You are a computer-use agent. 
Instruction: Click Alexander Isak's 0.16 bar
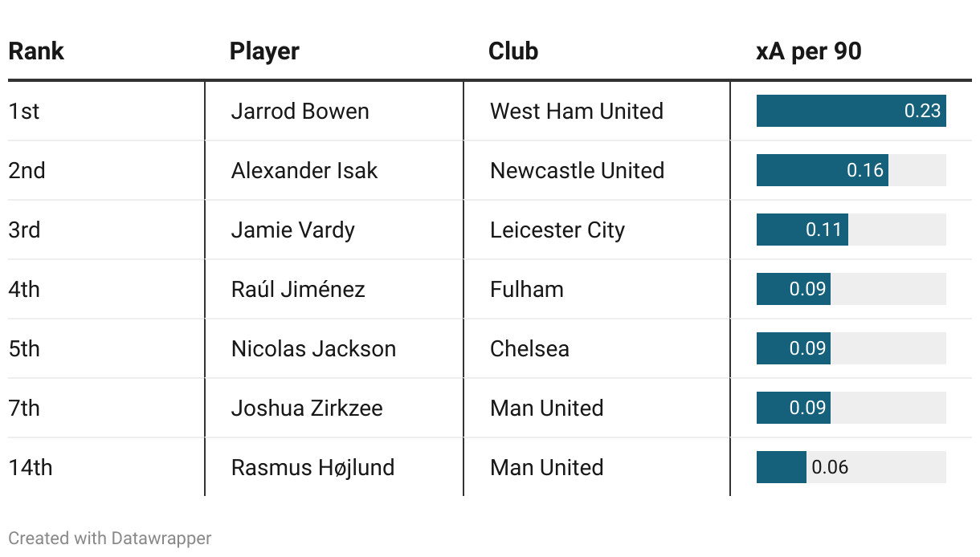(x=823, y=170)
